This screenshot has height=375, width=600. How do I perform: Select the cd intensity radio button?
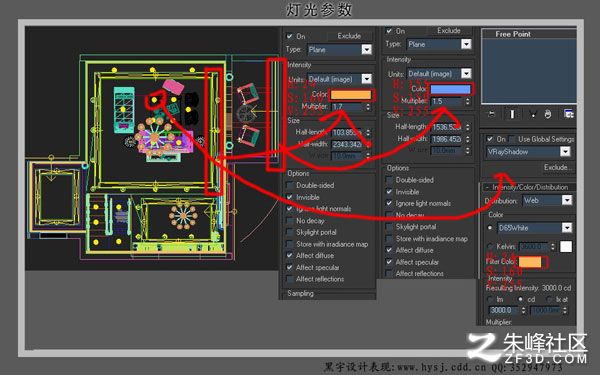tap(520, 299)
